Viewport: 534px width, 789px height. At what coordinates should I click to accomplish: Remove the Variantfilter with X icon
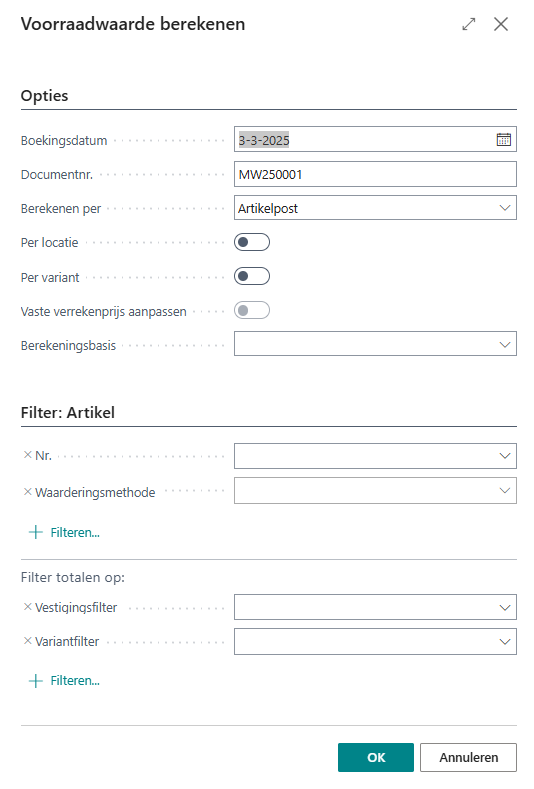[x=28, y=641]
